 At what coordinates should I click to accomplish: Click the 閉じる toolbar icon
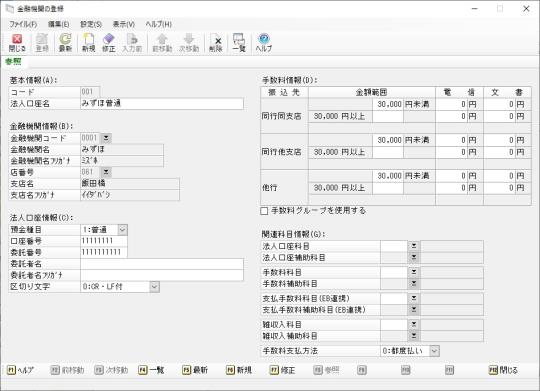tap(17, 43)
